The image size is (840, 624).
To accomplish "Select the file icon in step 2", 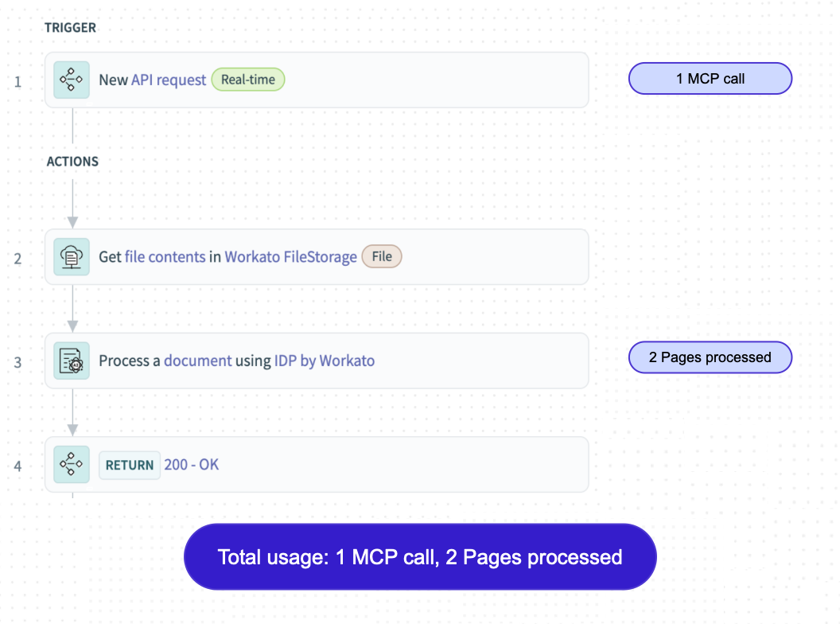I will point(381,256).
